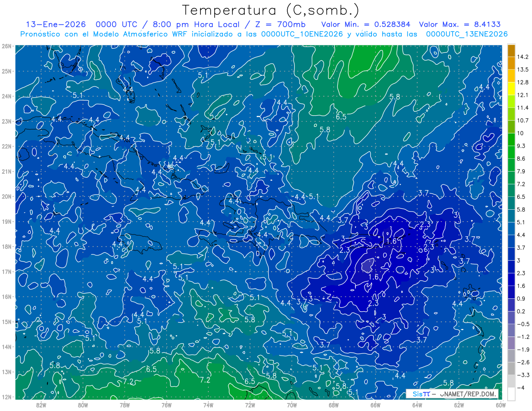
Task: Click the latitude axis label "21N"
Action: [7, 172]
